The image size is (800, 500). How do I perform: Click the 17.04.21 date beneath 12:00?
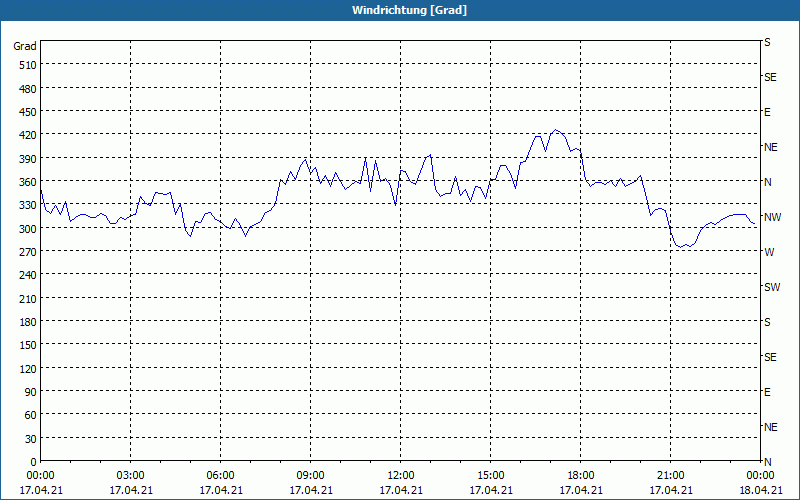401,490
